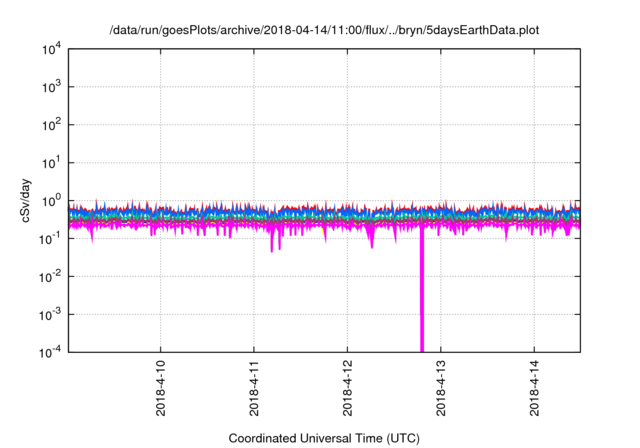
Task: Click the magenta dip after 2018-4-12
Action: (371, 239)
